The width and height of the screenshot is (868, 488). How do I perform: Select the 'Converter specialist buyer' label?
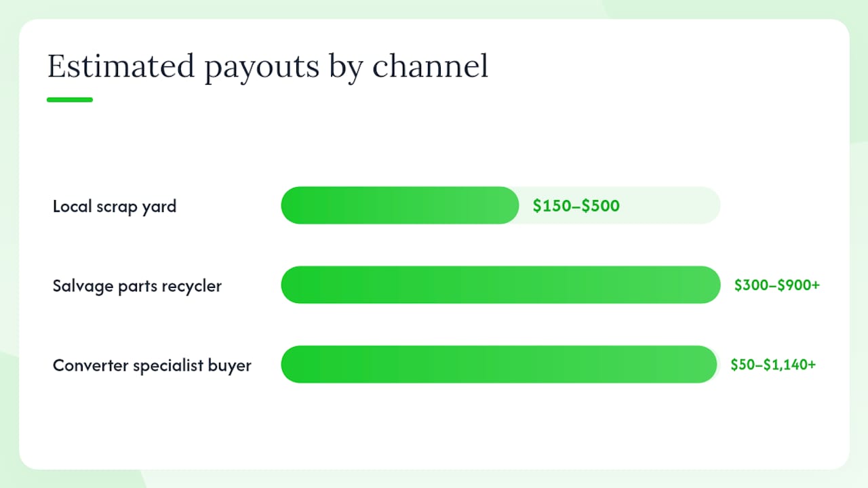point(152,365)
